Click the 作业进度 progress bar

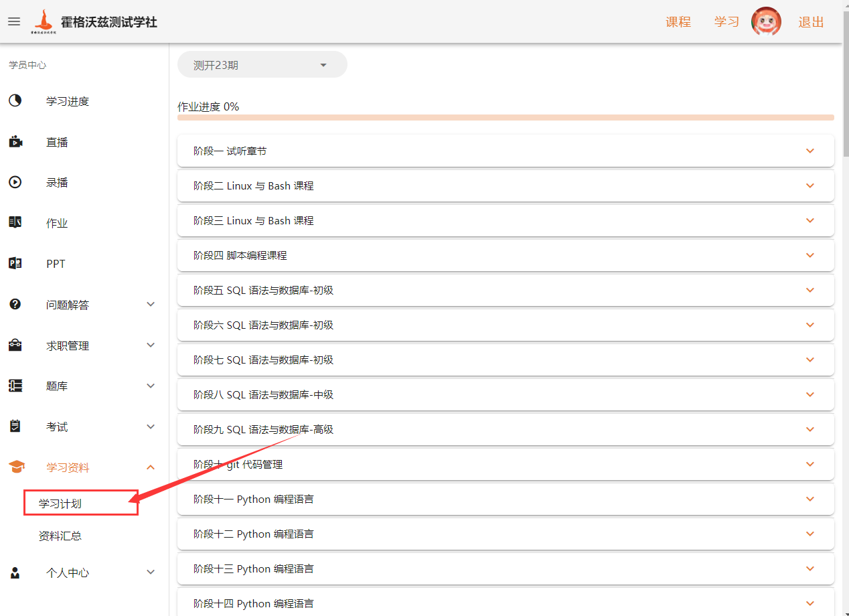pos(506,117)
